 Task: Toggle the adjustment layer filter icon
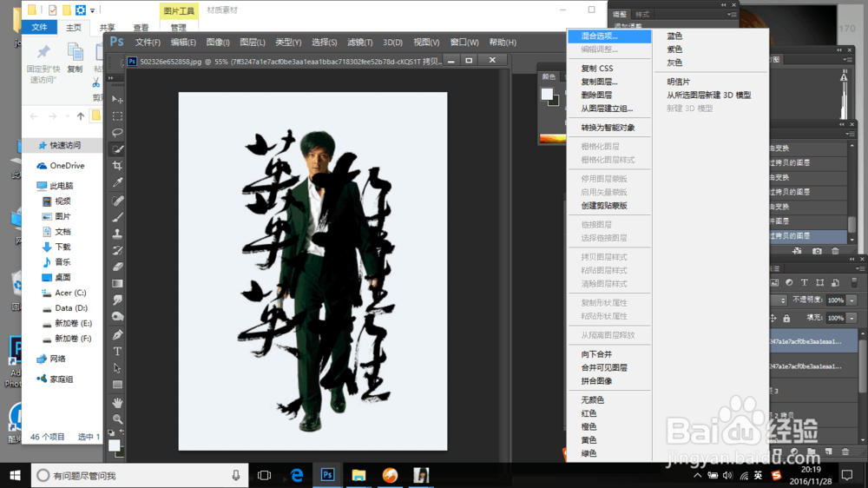[789, 282]
